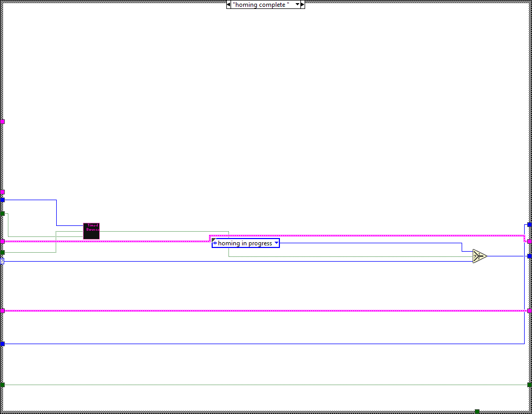Open the "homing in progress" enum dropdown arrow
The height and width of the screenshot is (414, 532).
(276, 243)
